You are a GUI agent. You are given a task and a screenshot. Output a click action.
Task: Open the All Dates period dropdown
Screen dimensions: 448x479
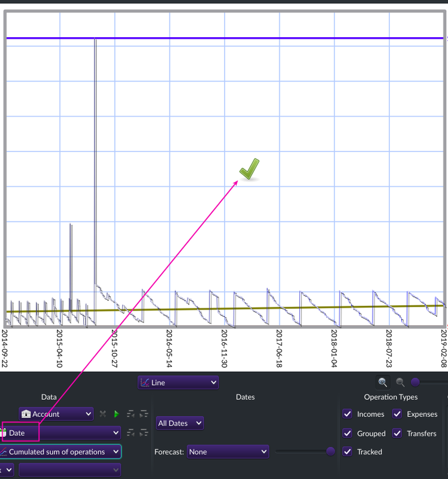pos(180,423)
